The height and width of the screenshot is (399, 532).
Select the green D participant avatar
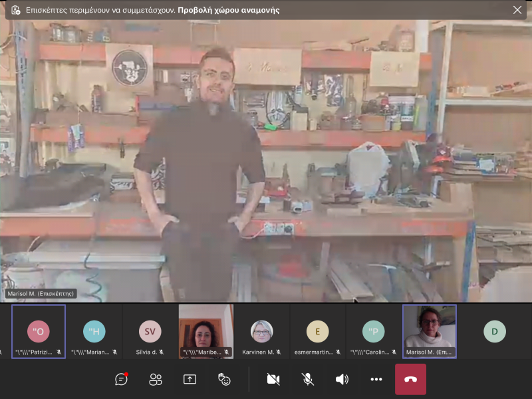(494, 331)
